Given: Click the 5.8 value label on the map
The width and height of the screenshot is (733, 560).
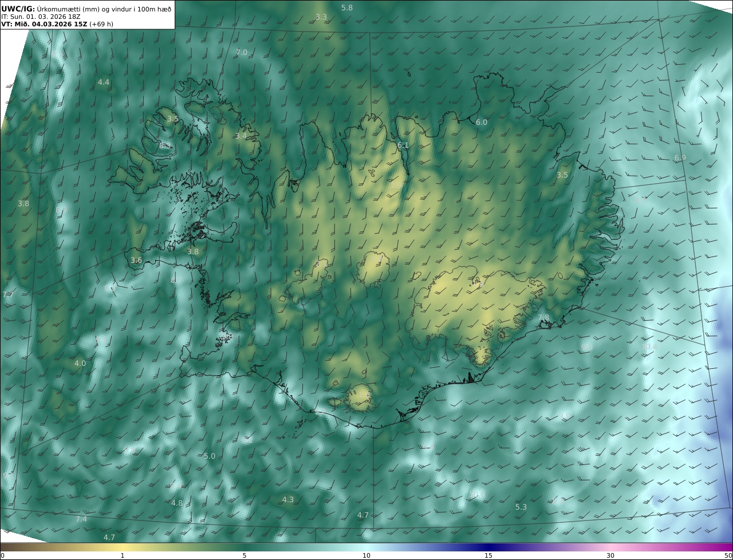Looking at the screenshot, I should click(x=347, y=8).
